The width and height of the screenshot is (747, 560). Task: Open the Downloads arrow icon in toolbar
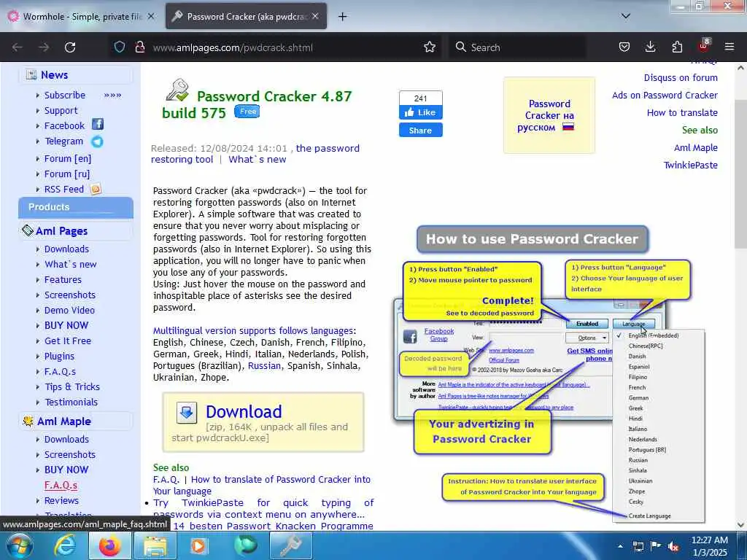(x=650, y=47)
